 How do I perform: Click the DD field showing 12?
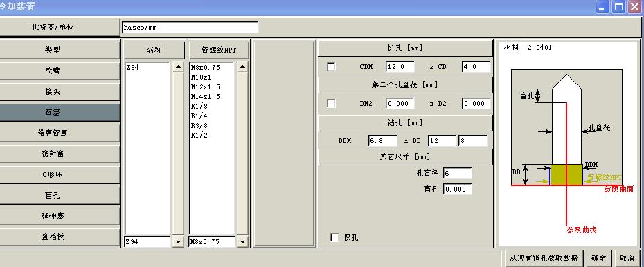tap(442, 140)
